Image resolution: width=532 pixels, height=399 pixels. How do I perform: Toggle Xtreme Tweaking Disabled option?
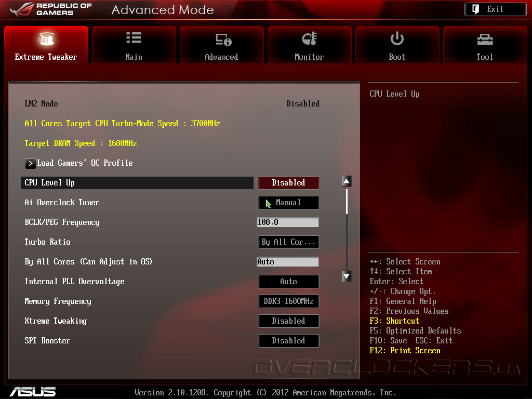289,321
